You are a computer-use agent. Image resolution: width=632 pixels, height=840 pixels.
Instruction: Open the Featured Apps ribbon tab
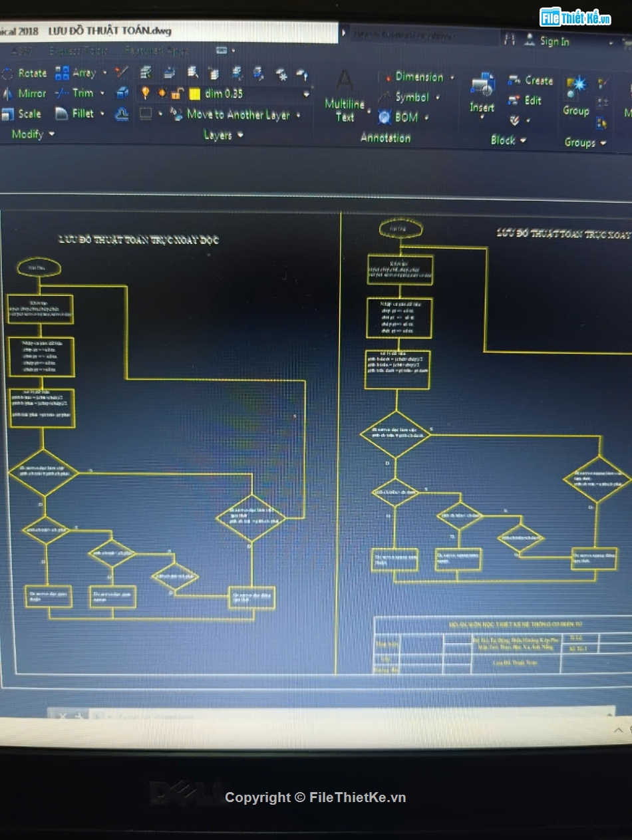click(156, 51)
